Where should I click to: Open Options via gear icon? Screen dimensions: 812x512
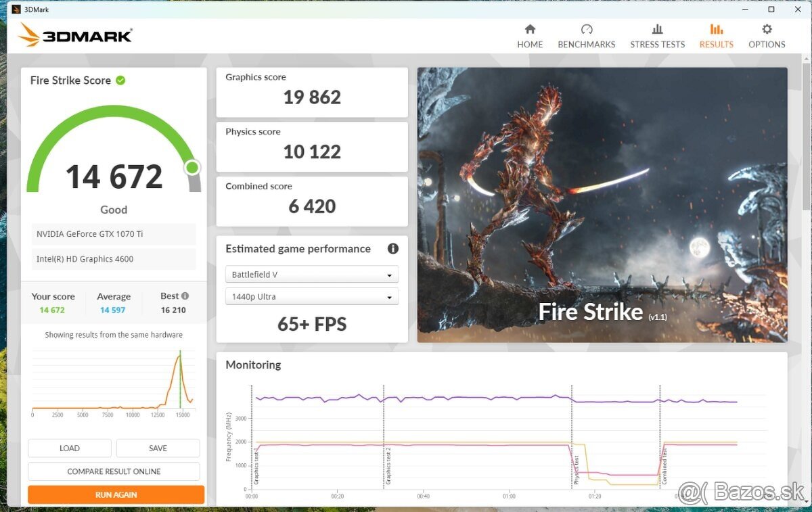coord(767,29)
